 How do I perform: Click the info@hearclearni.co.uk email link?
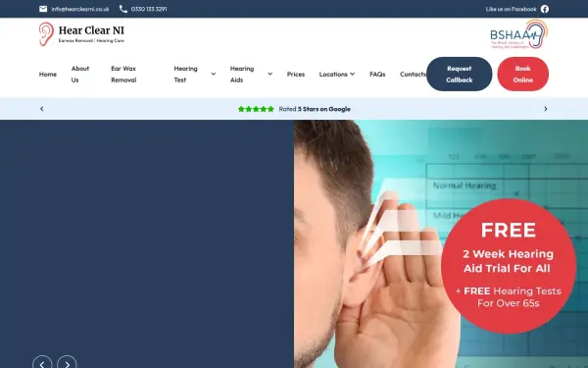[x=80, y=9]
